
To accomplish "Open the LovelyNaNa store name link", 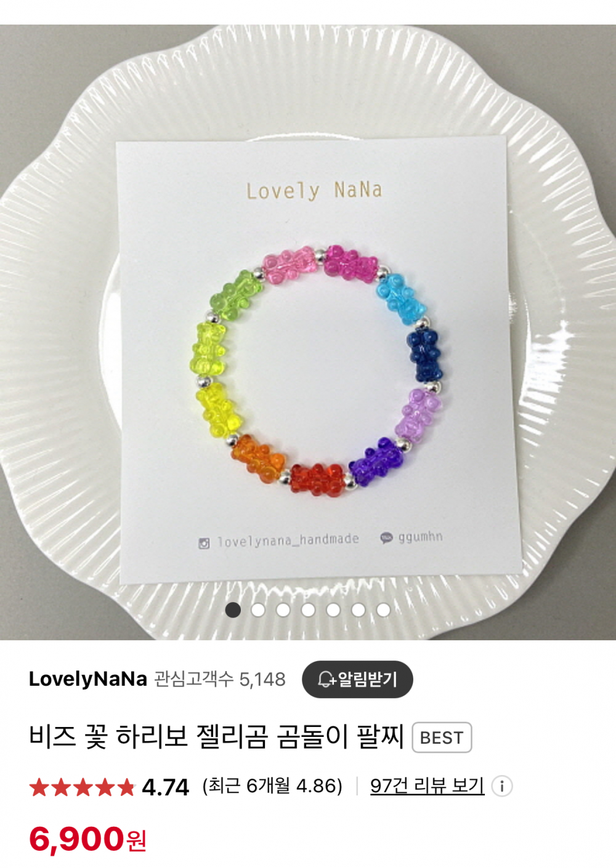I will [87, 679].
